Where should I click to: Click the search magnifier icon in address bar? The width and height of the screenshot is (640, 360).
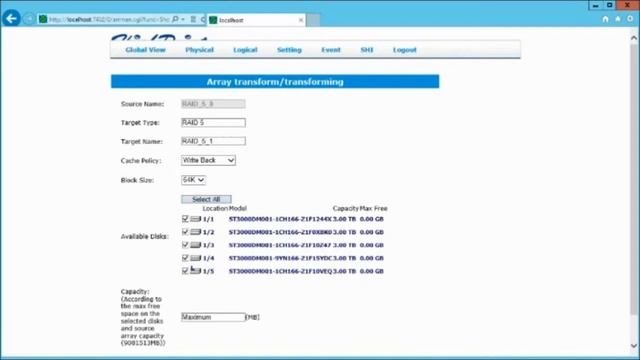click(x=175, y=19)
